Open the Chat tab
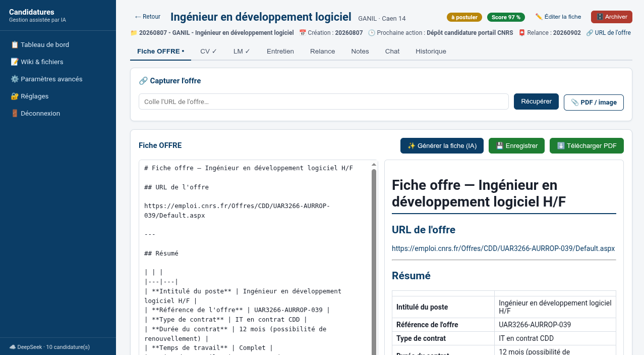The image size is (644, 355). pos(392,51)
